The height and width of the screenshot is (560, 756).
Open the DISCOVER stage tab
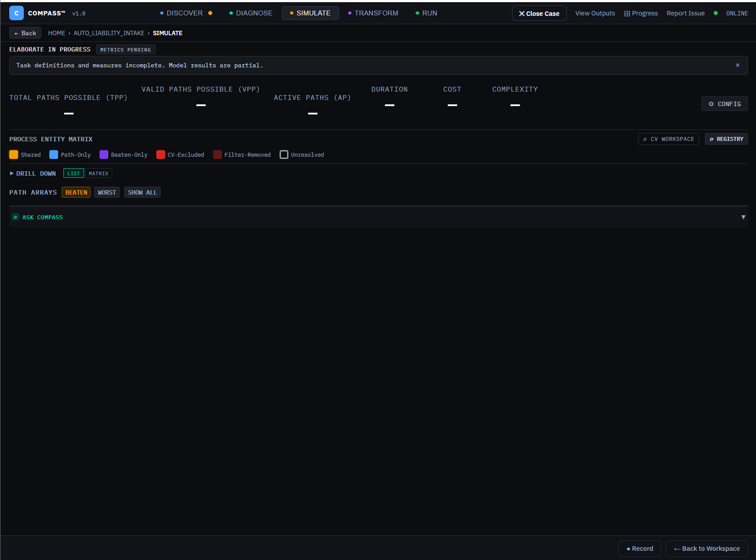tap(186, 13)
